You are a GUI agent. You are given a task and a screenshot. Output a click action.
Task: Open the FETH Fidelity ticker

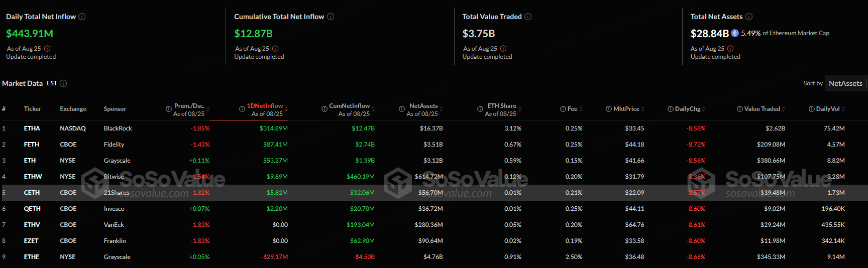tap(31, 145)
